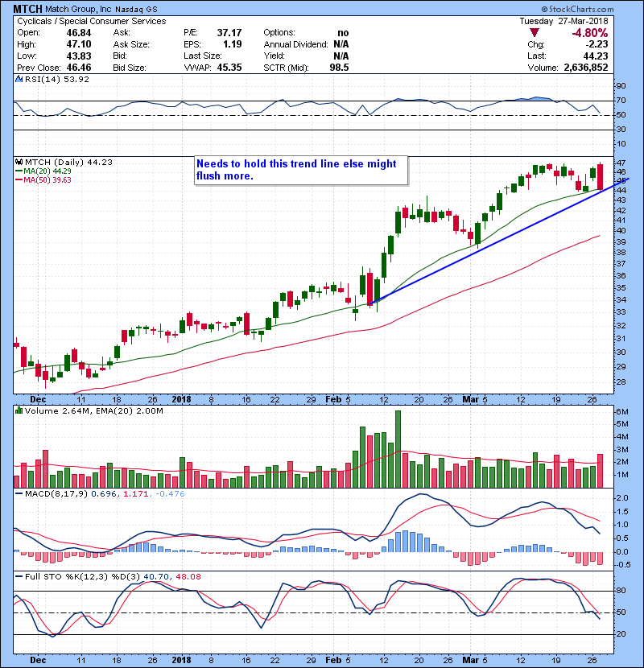
Task: Click the Last Size label
Action: coord(202,56)
